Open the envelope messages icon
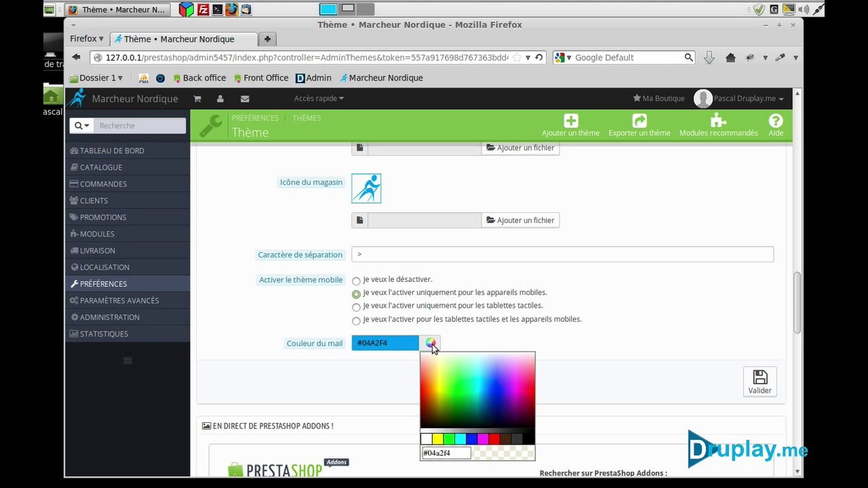The width and height of the screenshot is (868, 488). point(245,98)
